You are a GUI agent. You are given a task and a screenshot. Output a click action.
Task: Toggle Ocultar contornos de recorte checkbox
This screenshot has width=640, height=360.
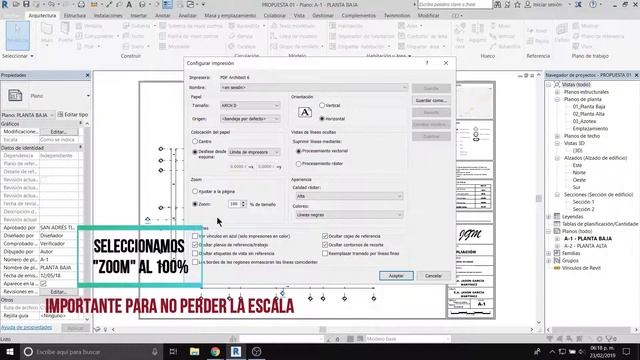[x=325, y=244]
